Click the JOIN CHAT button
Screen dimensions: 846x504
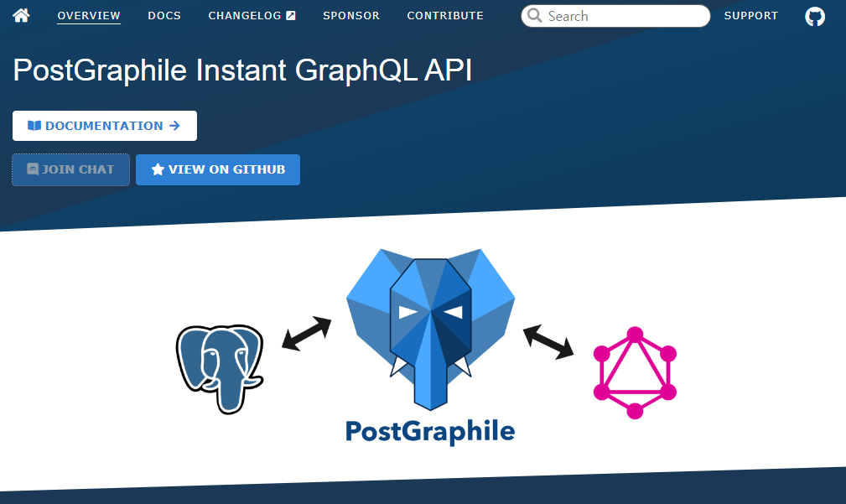[x=70, y=169]
